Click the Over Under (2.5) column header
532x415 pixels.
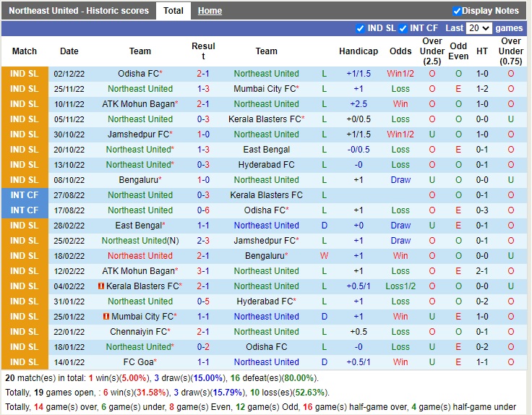point(432,51)
